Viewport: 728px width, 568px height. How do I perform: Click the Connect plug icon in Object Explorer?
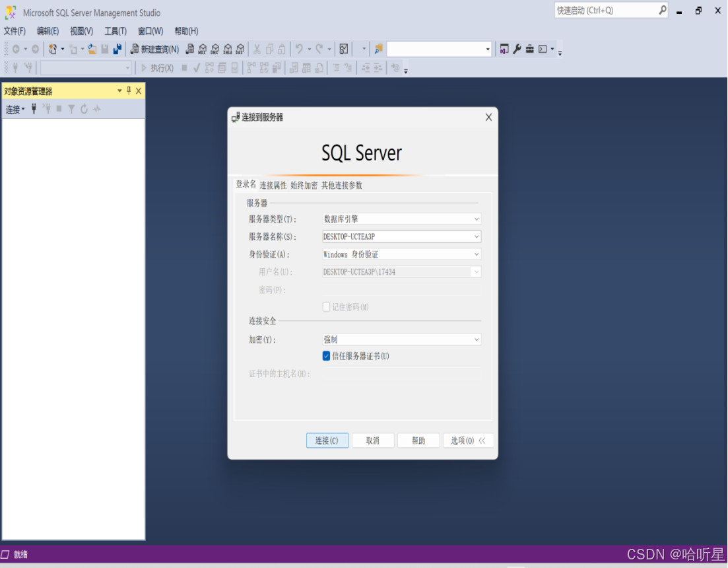(34, 109)
